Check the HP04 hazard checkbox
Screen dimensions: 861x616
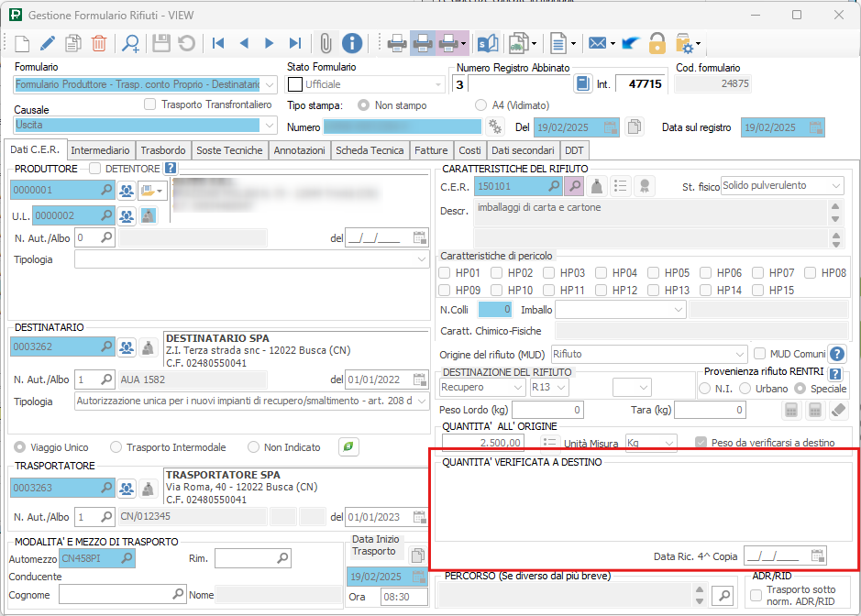tap(601, 272)
